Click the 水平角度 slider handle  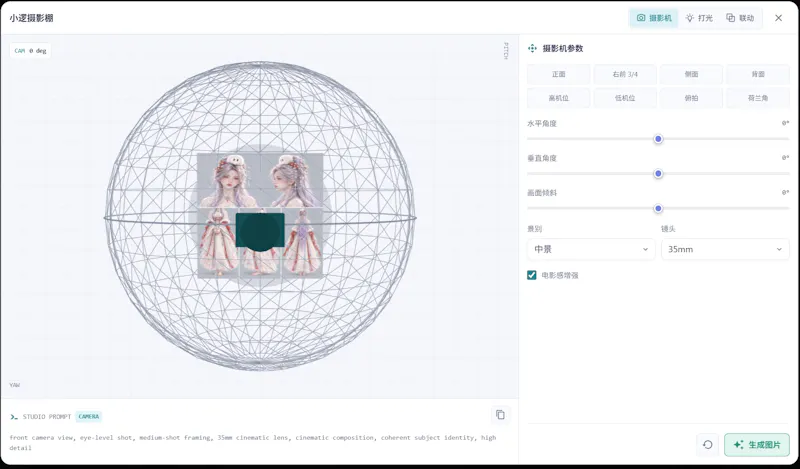[658, 139]
